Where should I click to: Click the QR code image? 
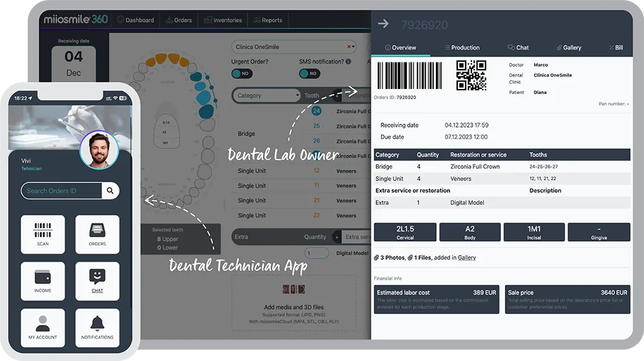tap(471, 75)
